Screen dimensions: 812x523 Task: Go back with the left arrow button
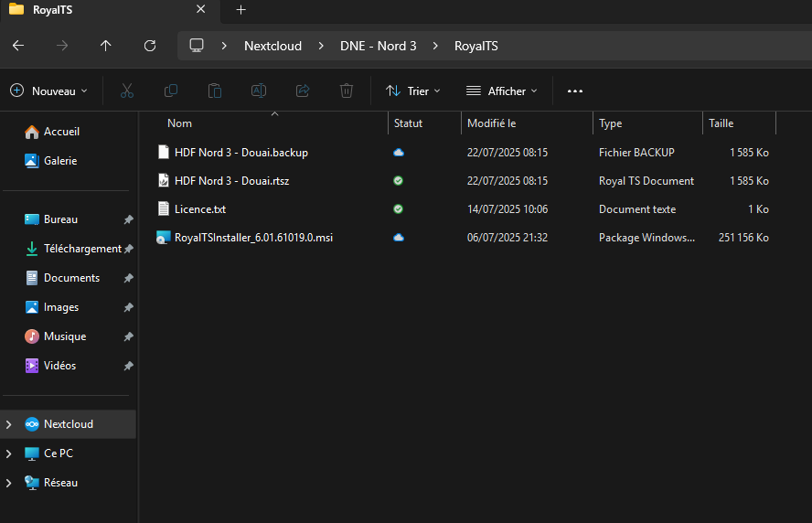18,46
